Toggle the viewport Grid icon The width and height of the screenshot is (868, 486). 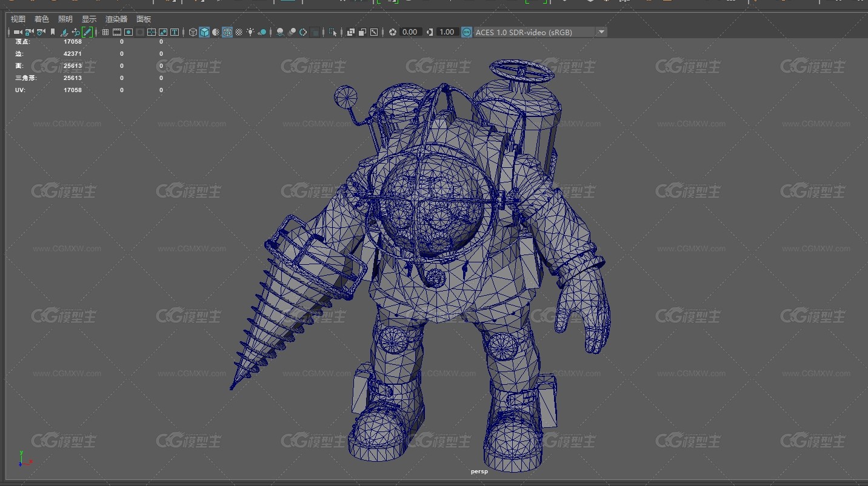tap(105, 32)
